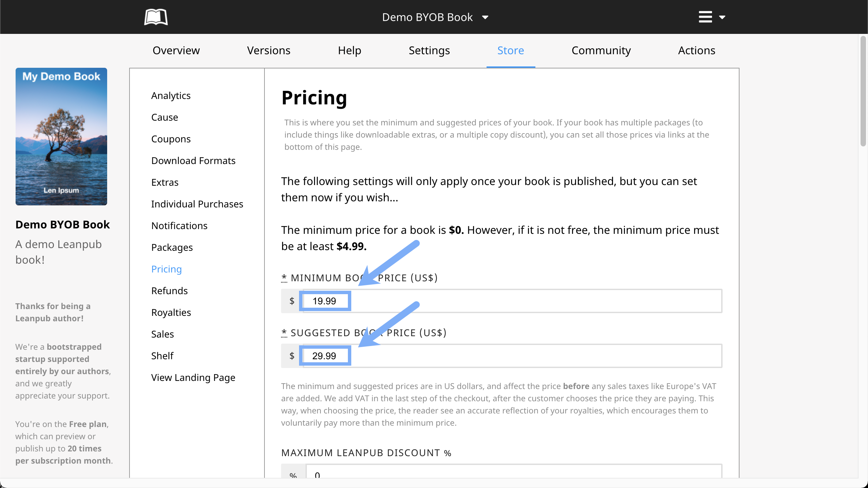Click the My Demo Book cover thumbnail

click(61, 137)
